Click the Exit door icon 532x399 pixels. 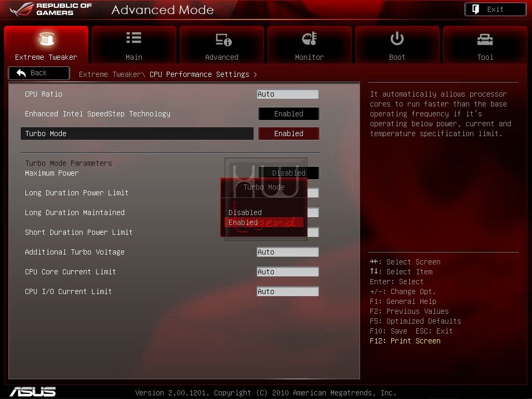pyautogui.click(x=476, y=9)
